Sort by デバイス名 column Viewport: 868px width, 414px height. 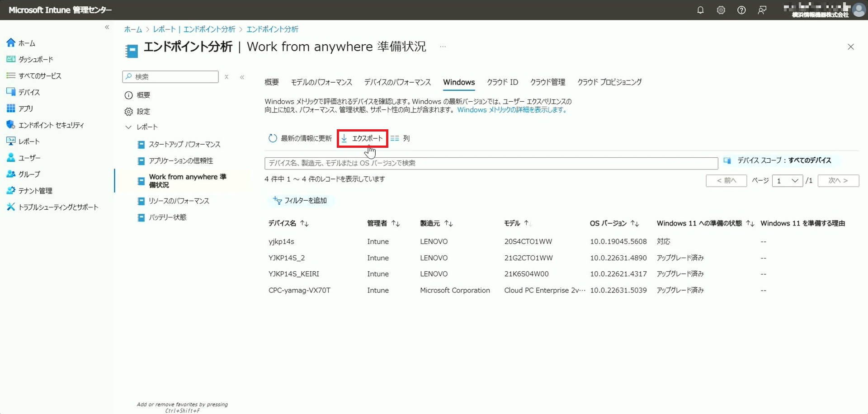(x=288, y=223)
